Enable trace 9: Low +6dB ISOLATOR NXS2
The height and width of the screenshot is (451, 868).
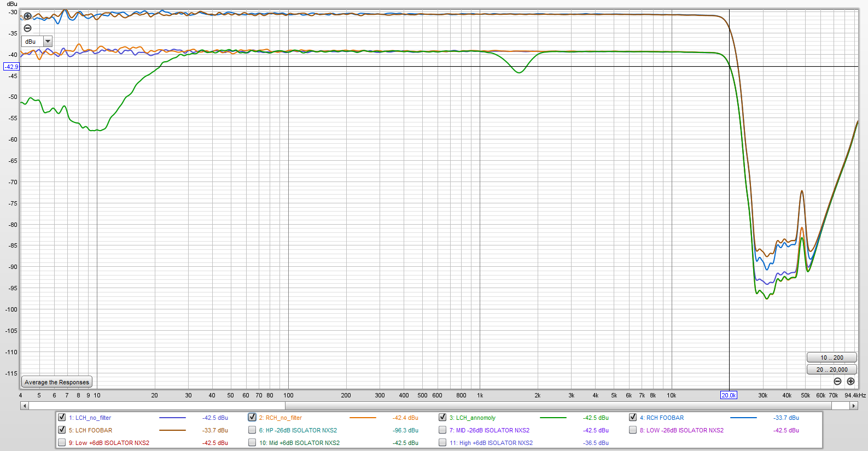pyautogui.click(x=62, y=442)
